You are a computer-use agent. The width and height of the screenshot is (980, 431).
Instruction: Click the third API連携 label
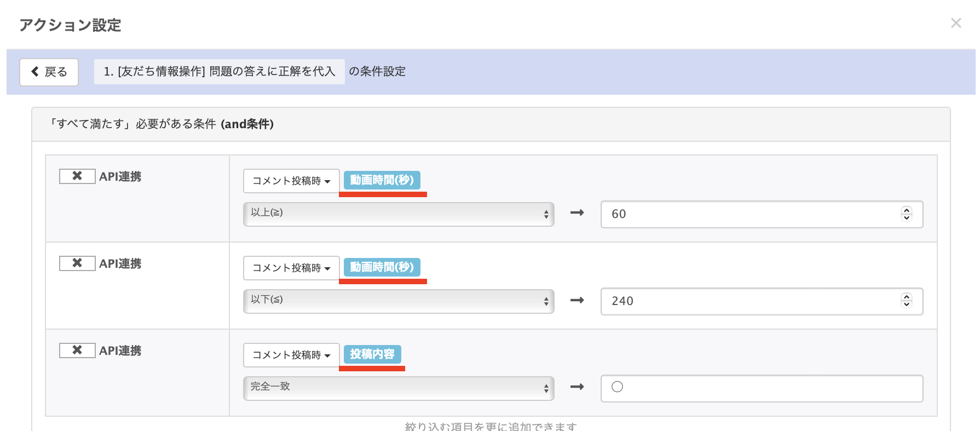pyautogui.click(x=120, y=350)
